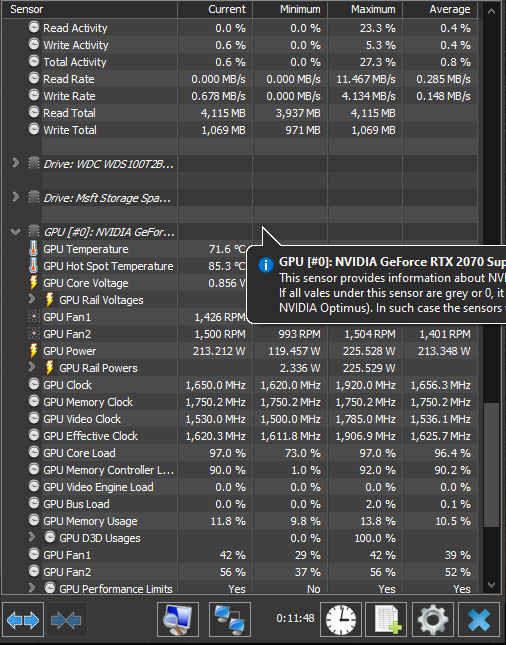The image size is (506, 645).
Task: Click the GPU Video Engine Load gauge icon
Action: (x=34, y=486)
